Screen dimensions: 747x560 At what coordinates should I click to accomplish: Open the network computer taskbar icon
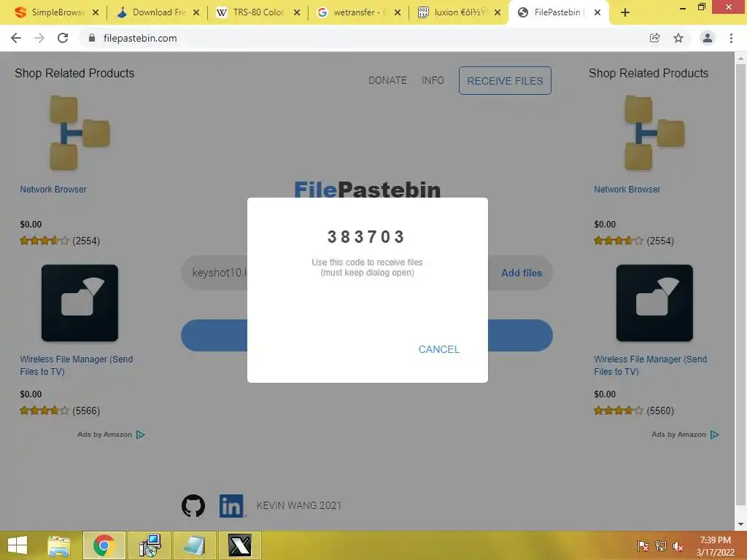point(150,545)
